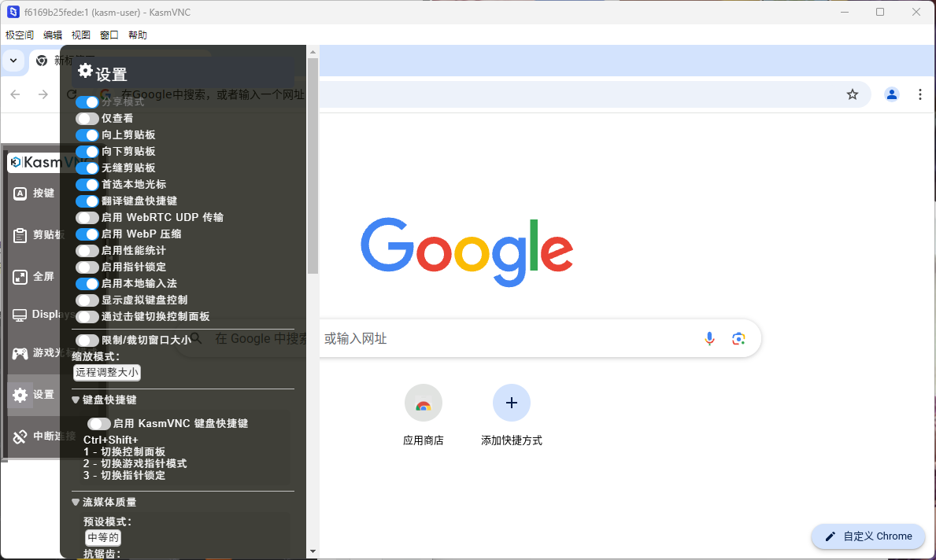The image size is (936, 560).
Task: Enable 启用性能统计 switch
Action: pyautogui.click(x=87, y=250)
